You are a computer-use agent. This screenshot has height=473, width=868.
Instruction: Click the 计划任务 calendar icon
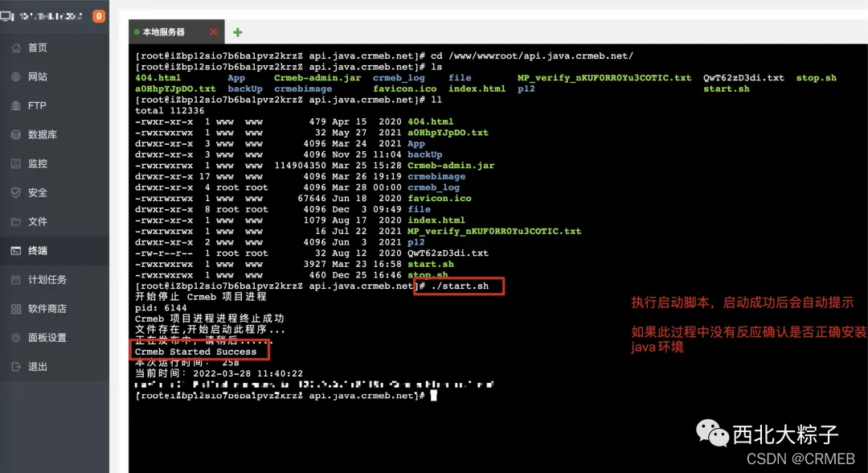point(16,280)
